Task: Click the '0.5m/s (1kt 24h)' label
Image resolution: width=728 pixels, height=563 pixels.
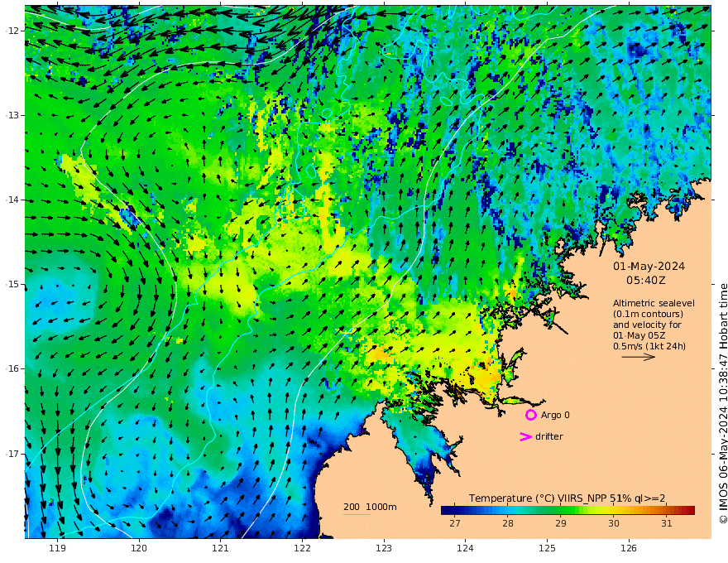Action: point(649,346)
